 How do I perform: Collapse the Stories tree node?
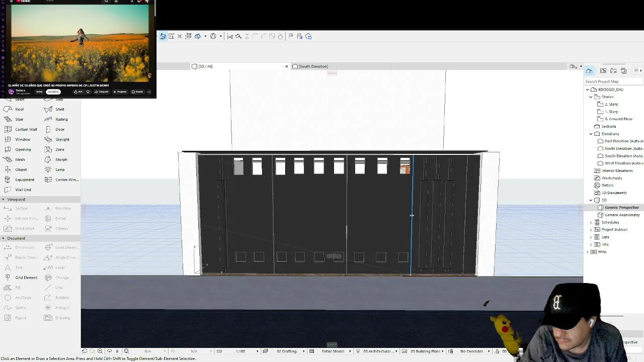[x=591, y=97]
